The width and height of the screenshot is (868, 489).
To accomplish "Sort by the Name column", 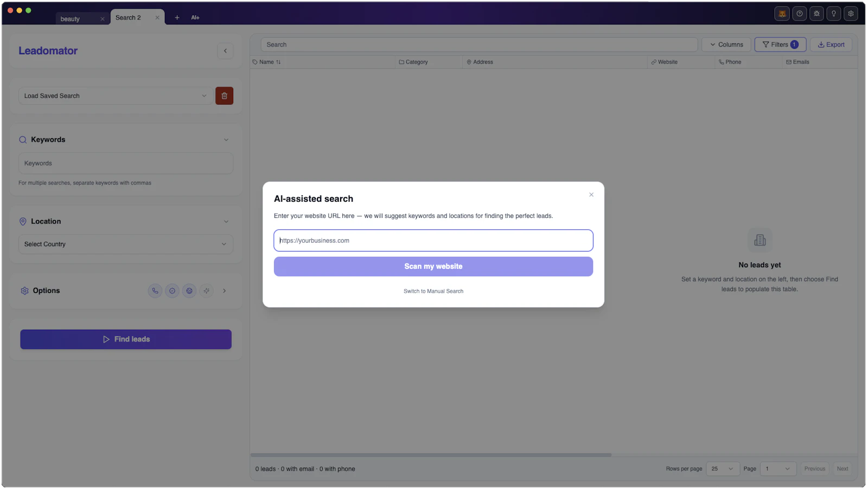I will pos(267,62).
